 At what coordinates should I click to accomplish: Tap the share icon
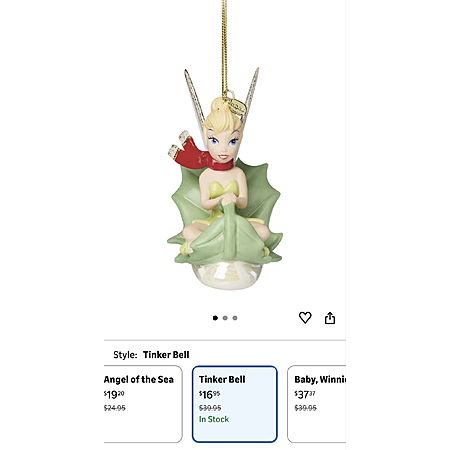point(330,318)
